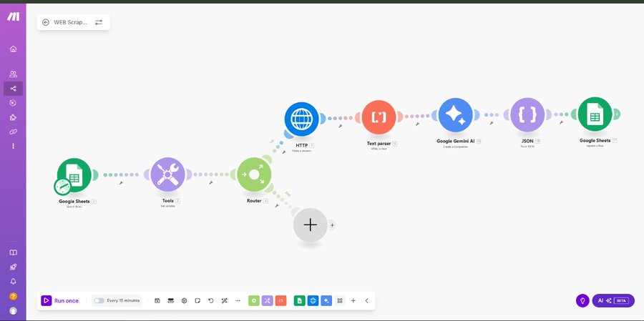Image resolution: width=644 pixels, height=321 pixels.
Task: Click the wrench filter between Tools and Router
Action: pyautogui.click(x=210, y=183)
